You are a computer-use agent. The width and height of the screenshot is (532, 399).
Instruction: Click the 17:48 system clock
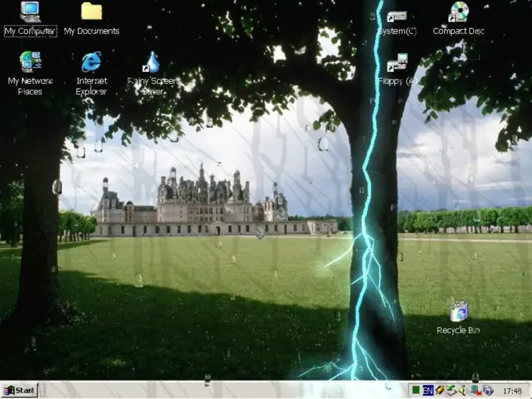click(x=512, y=391)
